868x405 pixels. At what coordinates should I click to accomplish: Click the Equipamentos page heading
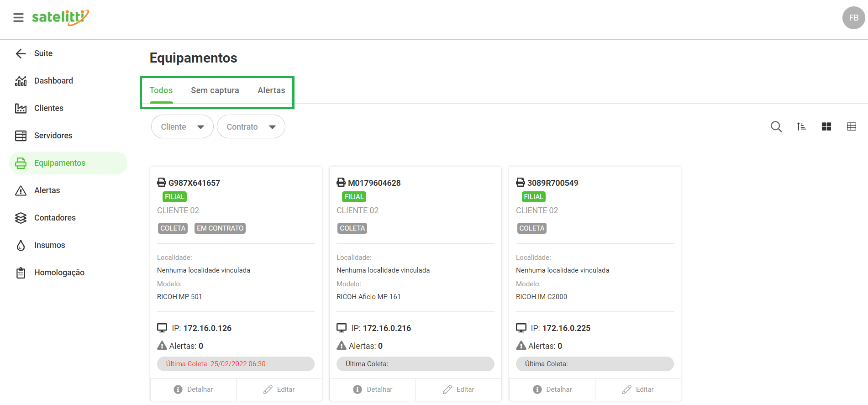(194, 58)
